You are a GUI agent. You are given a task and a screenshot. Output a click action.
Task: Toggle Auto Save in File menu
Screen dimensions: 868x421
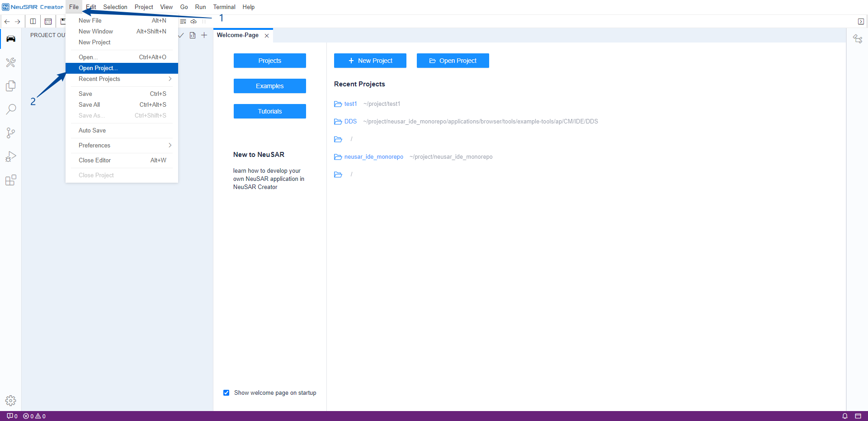(92, 130)
